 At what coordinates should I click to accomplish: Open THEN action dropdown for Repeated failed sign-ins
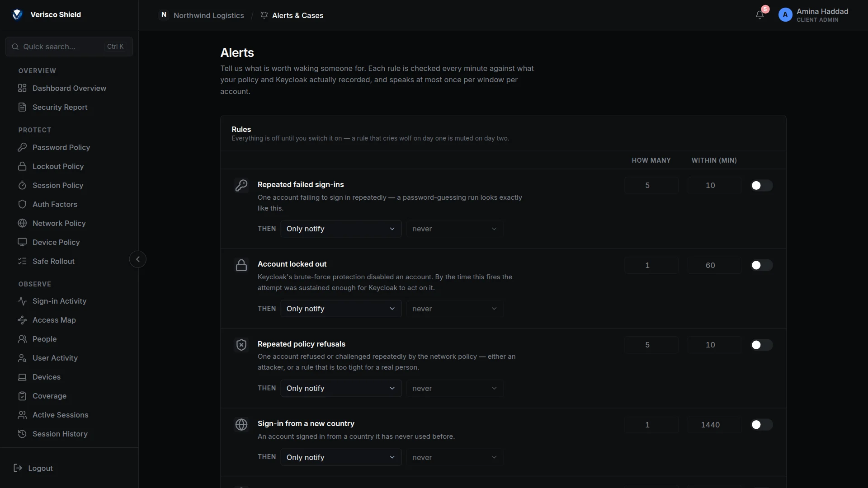[x=341, y=229]
